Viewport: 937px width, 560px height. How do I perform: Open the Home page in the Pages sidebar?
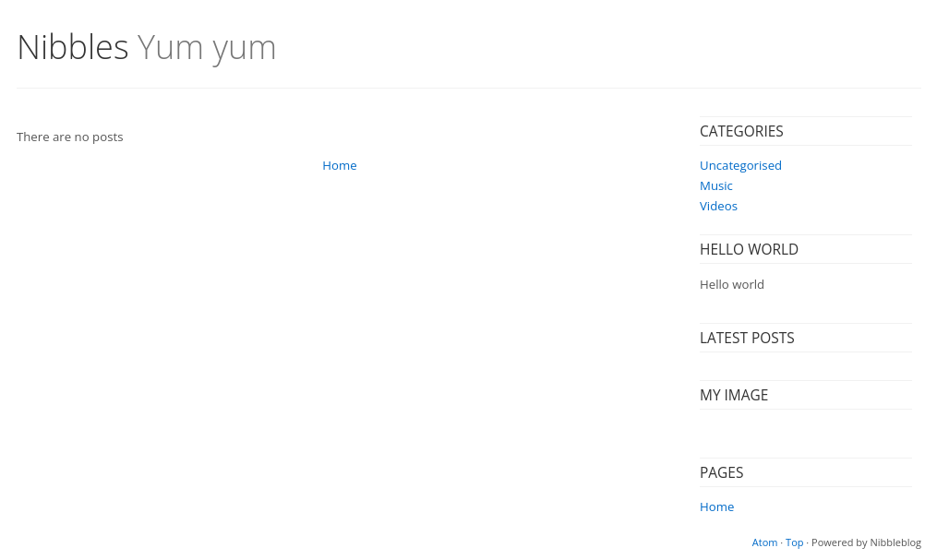pos(716,506)
